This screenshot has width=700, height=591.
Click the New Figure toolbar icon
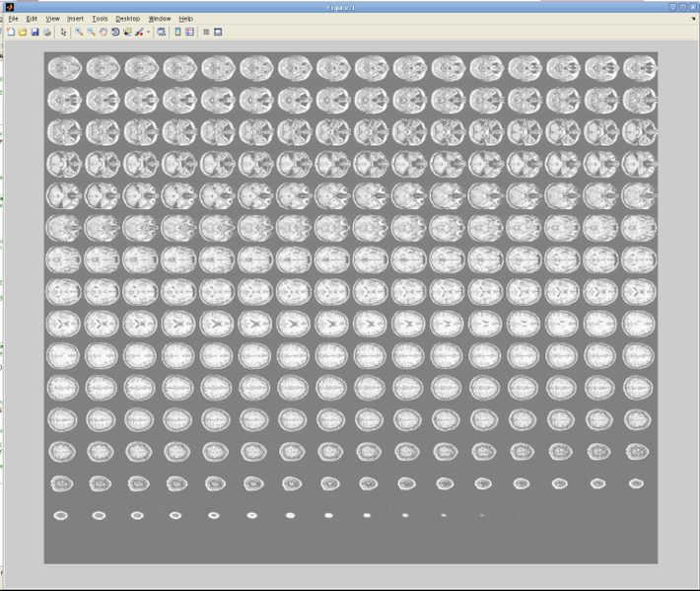point(11,32)
